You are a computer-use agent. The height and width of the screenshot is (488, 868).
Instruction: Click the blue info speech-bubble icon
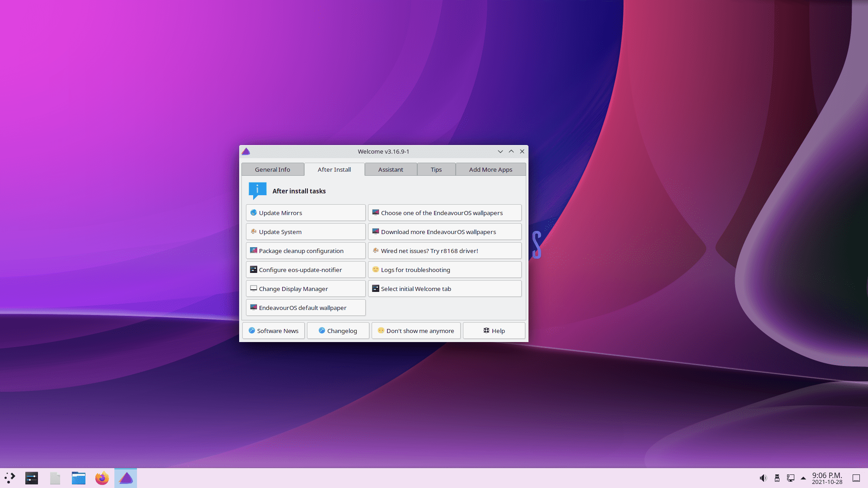(258, 191)
